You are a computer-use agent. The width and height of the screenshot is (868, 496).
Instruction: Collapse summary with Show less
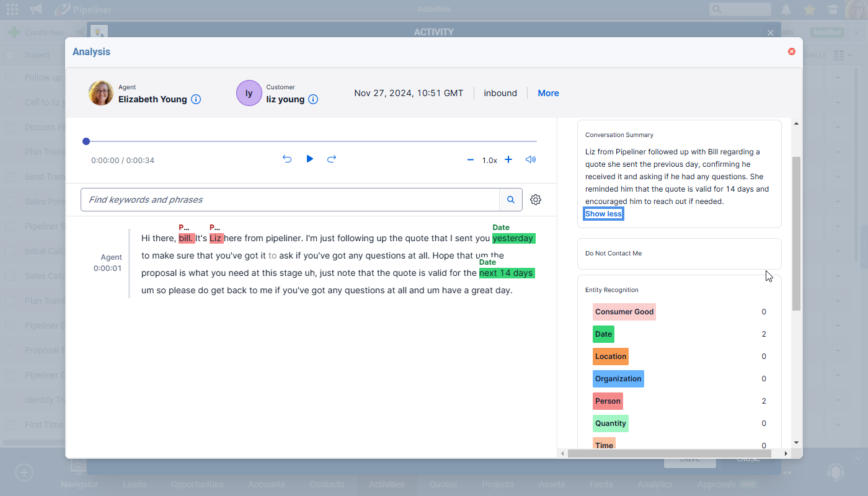coord(603,214)
